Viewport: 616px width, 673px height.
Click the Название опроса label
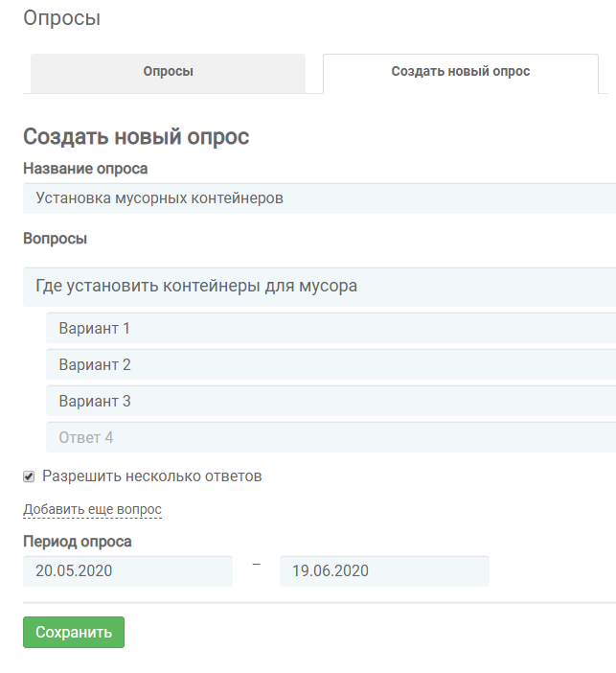pyautogui.click(x=85, y=169)
